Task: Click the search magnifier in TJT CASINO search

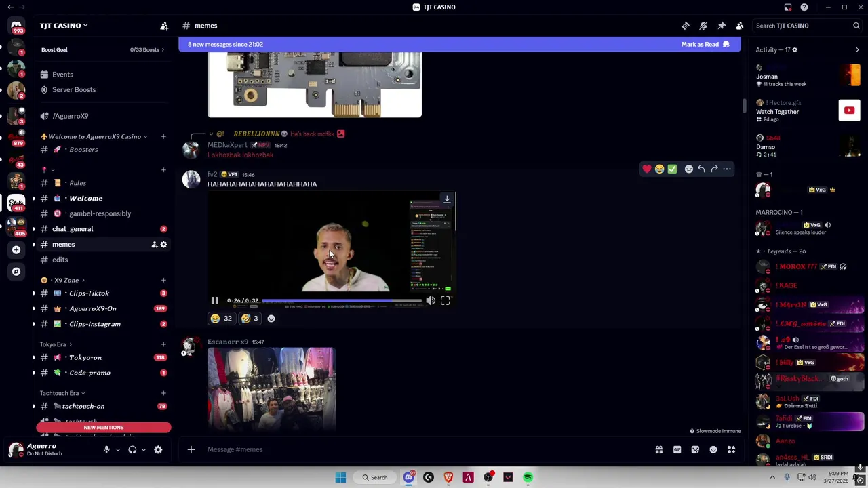Action: click(x=856, y=26)
